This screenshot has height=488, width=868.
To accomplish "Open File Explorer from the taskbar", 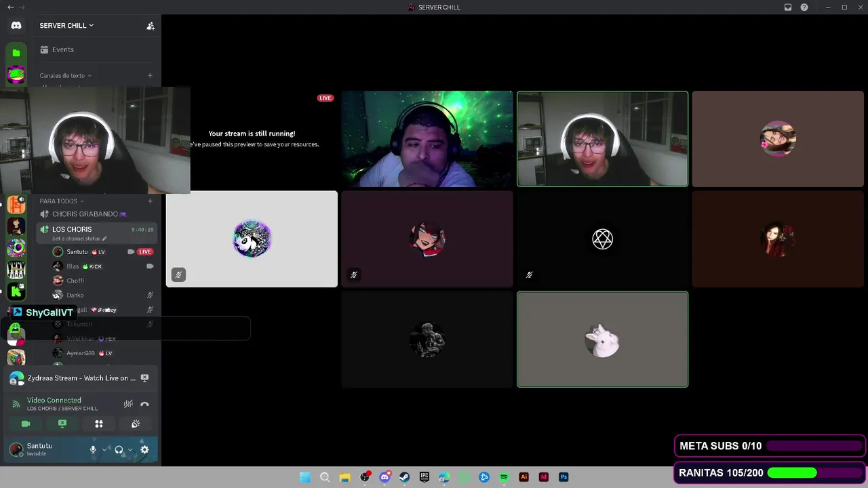I will 344,477.
